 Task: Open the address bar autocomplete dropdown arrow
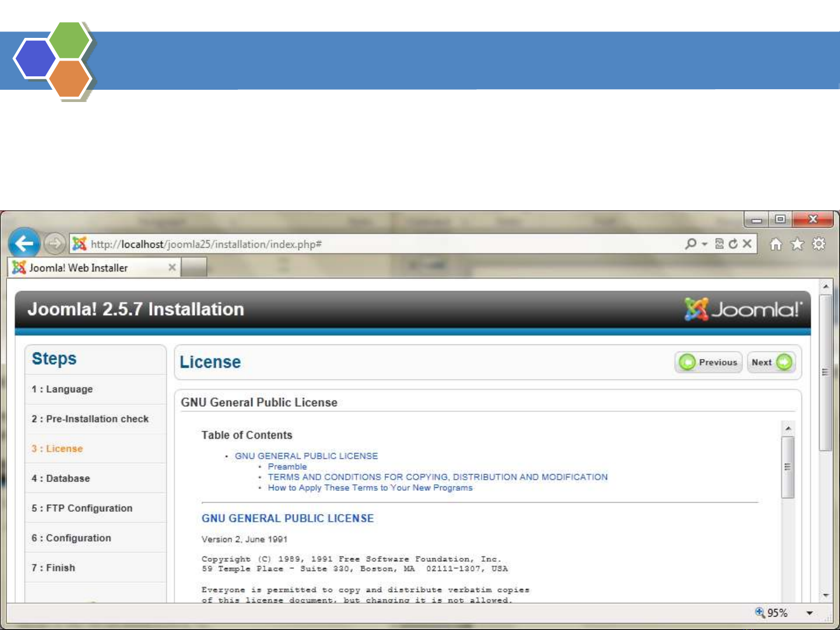[705, 244]
